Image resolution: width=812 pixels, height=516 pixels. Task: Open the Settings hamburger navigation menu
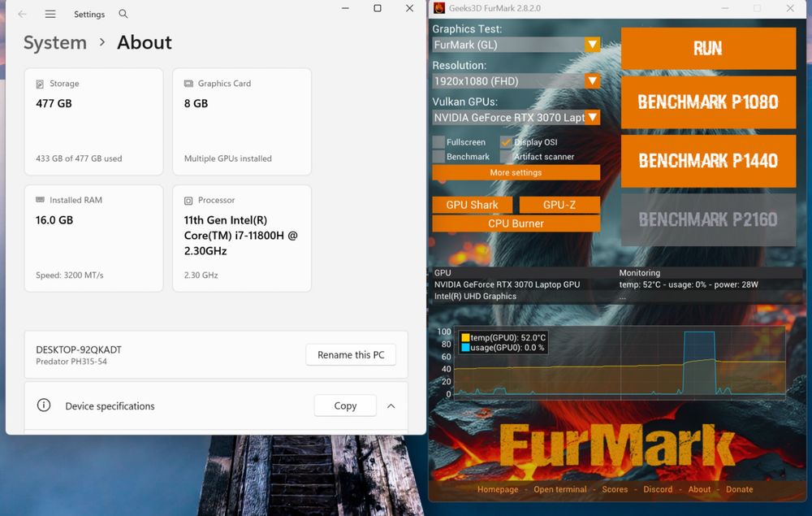pyautogui.click(x=50, y=14)
